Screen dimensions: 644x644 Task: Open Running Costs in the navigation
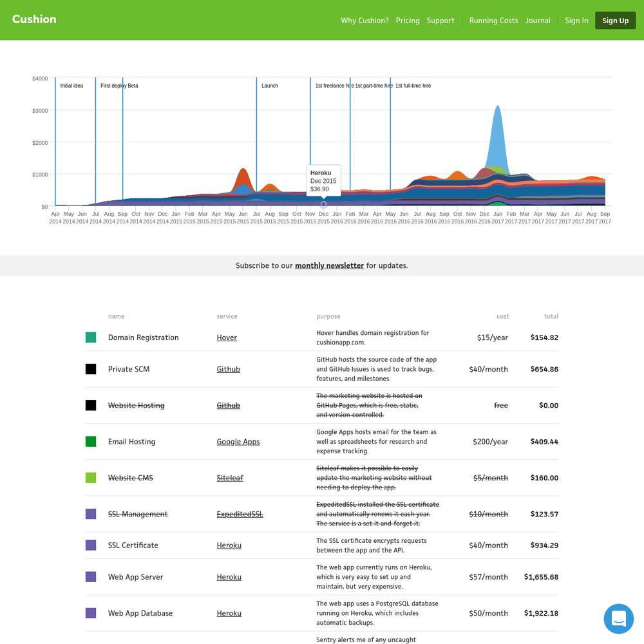(493, 21)
